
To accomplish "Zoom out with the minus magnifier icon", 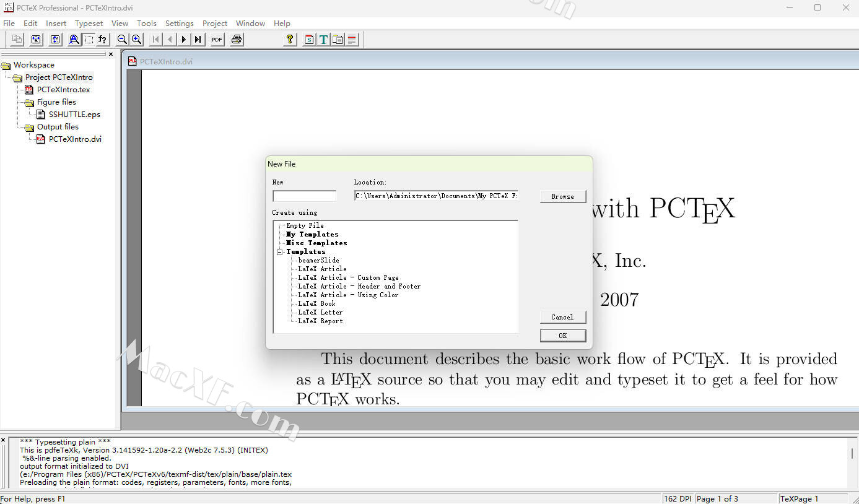I will (123, 40).
